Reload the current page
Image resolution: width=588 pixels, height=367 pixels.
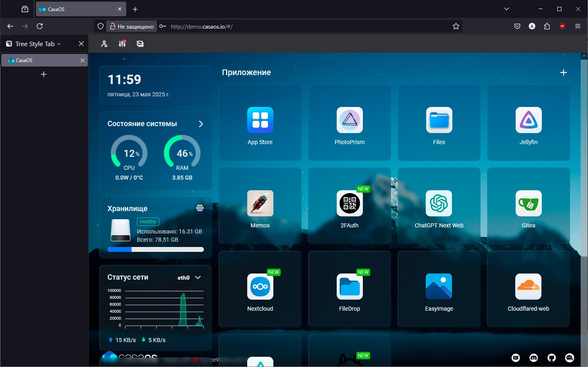[40, 26]
